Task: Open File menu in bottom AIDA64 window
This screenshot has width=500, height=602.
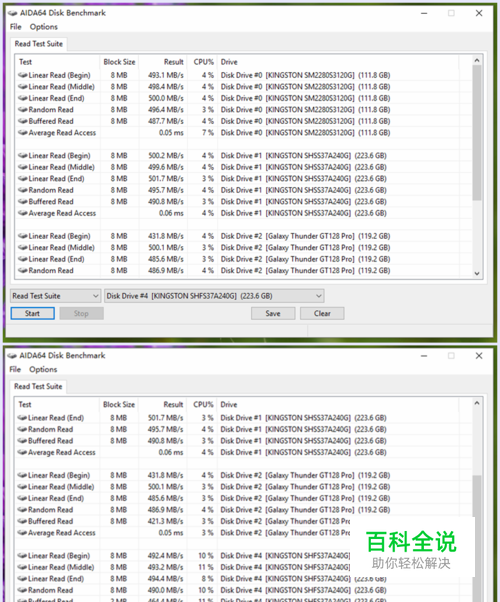Action: (15, 369)
